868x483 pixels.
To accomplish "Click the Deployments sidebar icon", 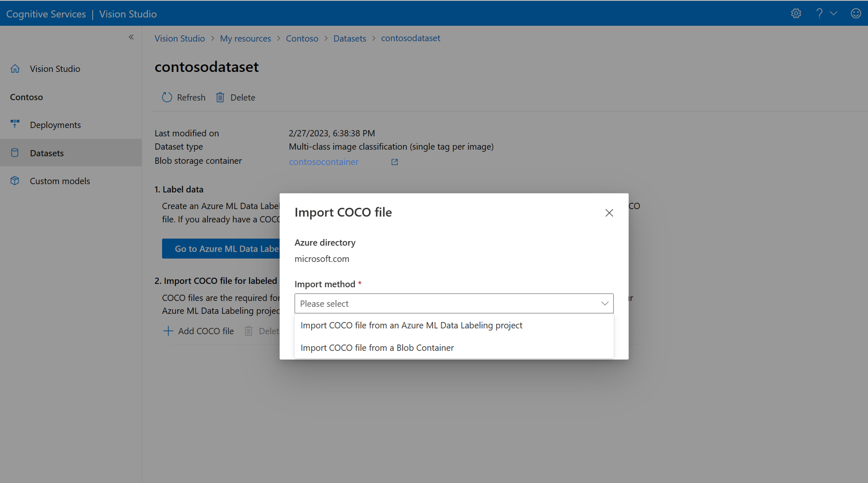I will [15, 124].
